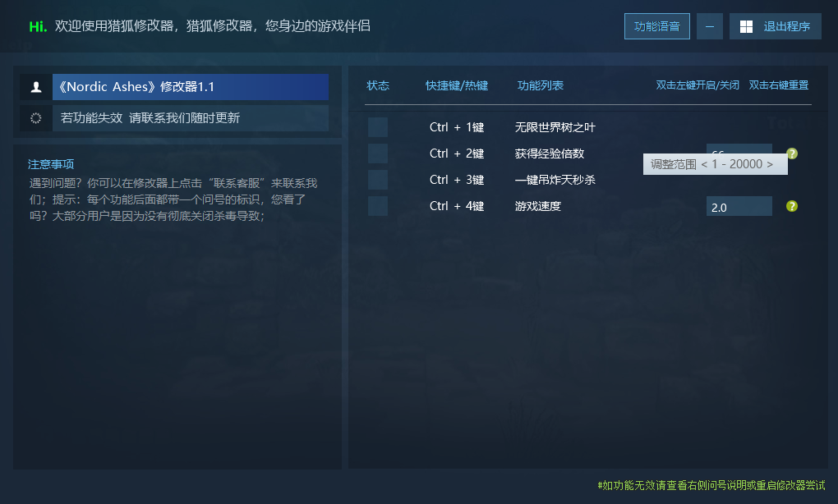Click the green question mark for 游戏速度

point(792,206)
